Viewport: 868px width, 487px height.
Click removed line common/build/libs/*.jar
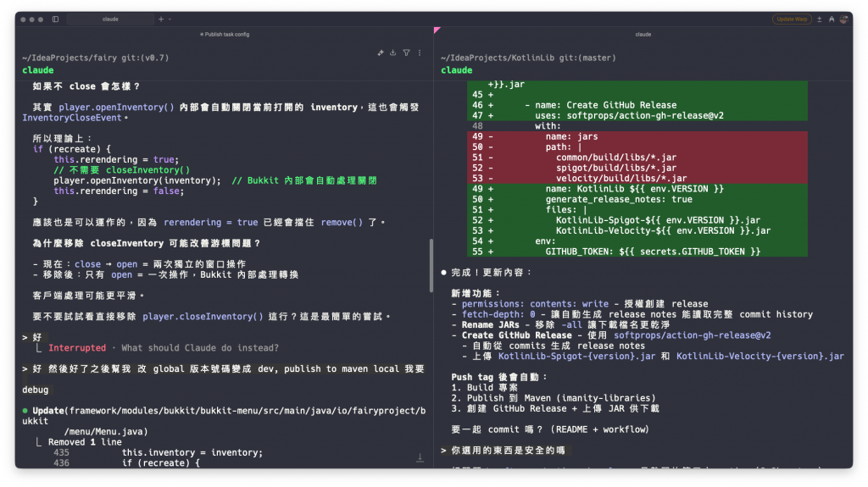tap(637, 158)
